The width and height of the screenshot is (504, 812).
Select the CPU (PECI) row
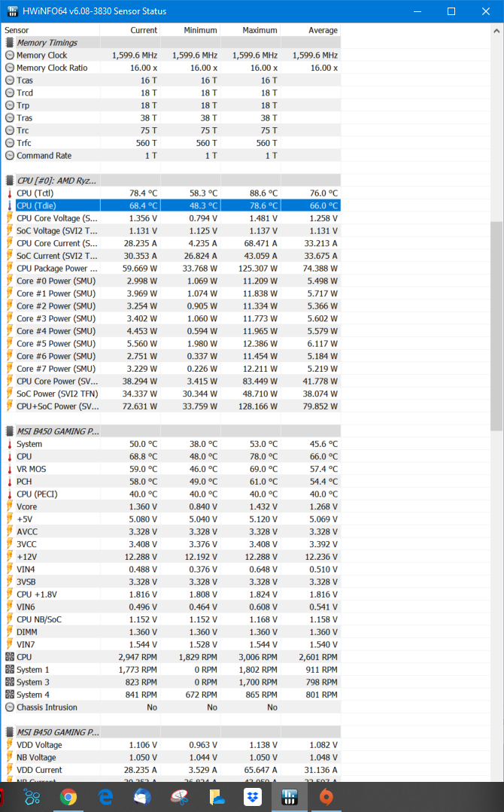click(172, 494)
